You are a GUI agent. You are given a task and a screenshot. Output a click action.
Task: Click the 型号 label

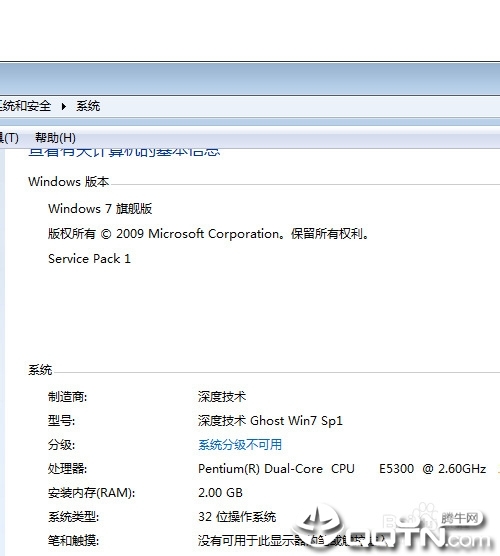[61, 421]
